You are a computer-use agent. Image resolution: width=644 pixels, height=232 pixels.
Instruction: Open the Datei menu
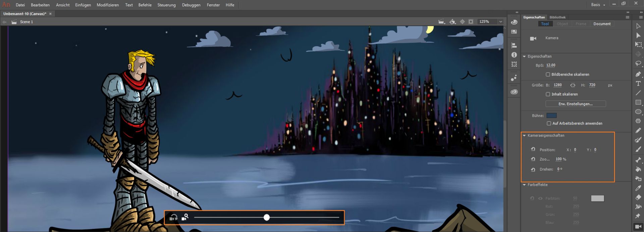(20, 5)
